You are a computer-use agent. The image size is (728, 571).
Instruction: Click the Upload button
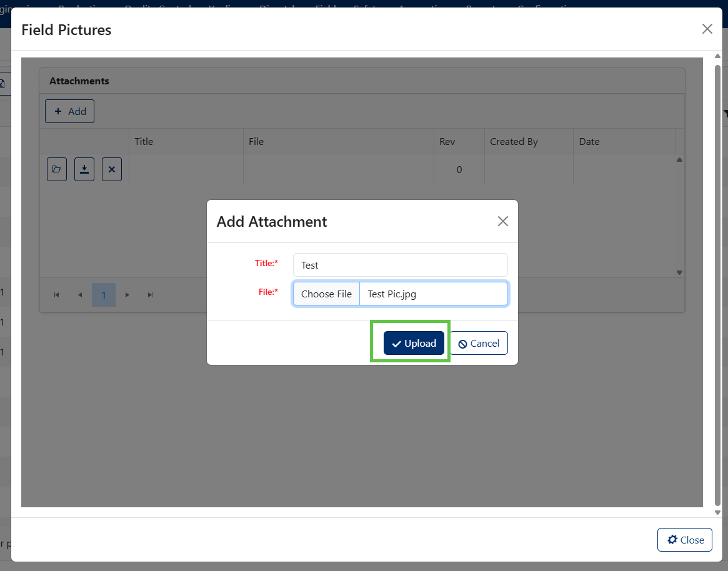(414, 343)
